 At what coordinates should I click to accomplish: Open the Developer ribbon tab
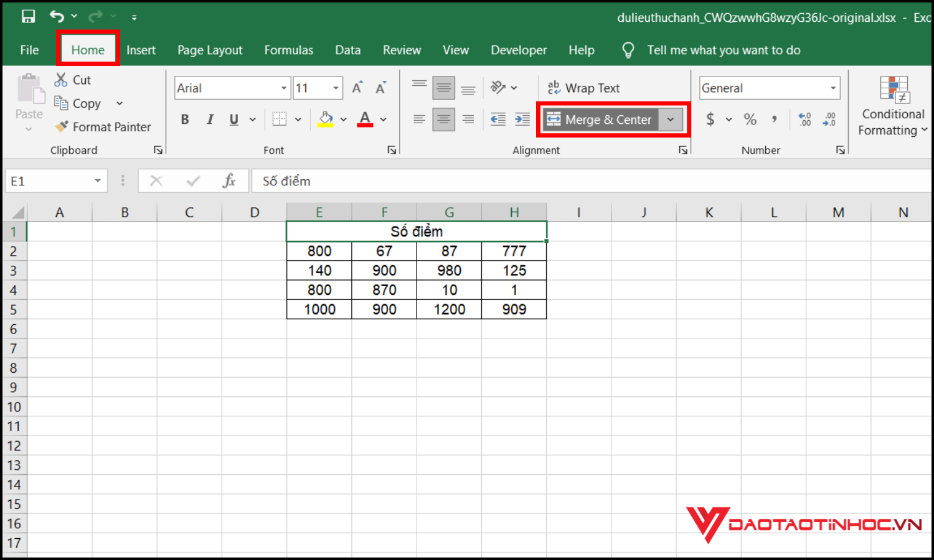[519, 50]
